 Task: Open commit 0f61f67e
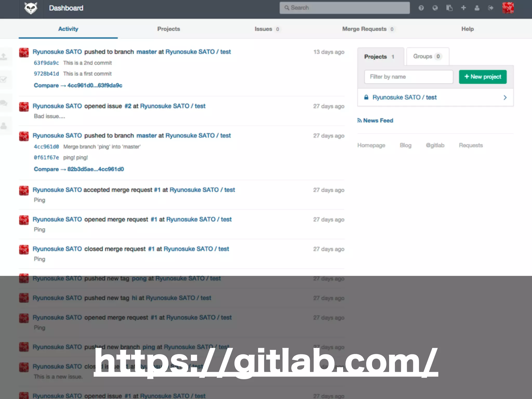(46, 158)
